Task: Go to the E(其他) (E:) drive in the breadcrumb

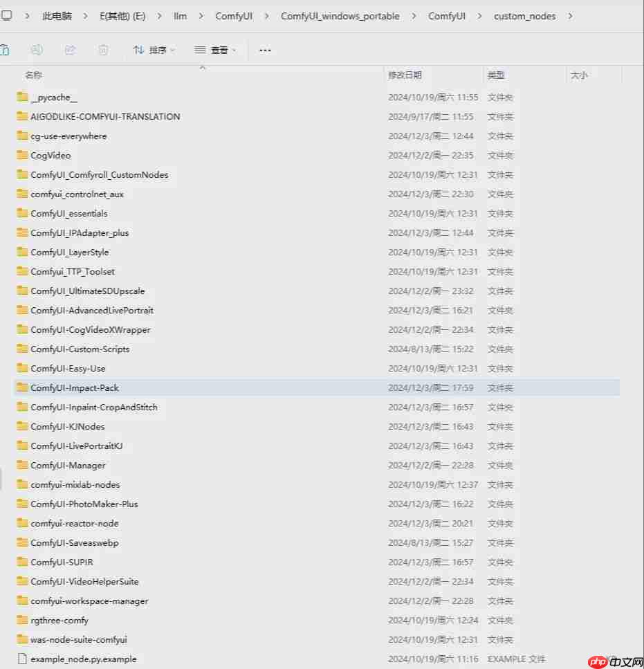Action: tap(122, 16)
